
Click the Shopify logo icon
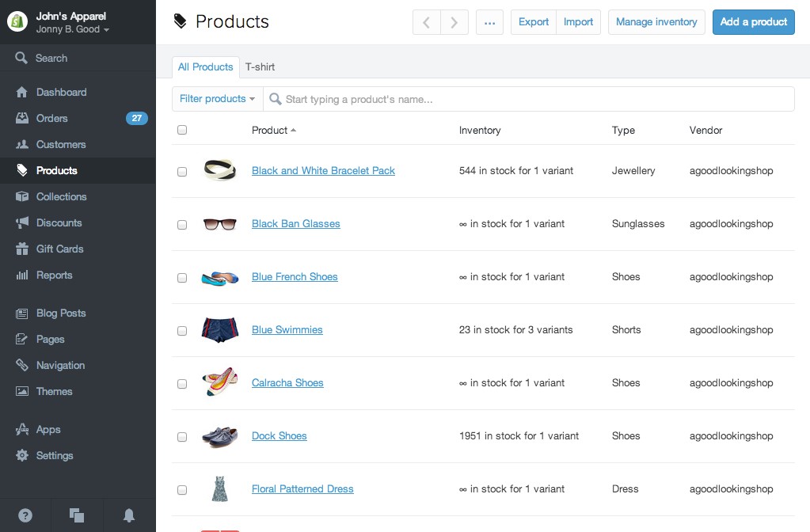17,22
